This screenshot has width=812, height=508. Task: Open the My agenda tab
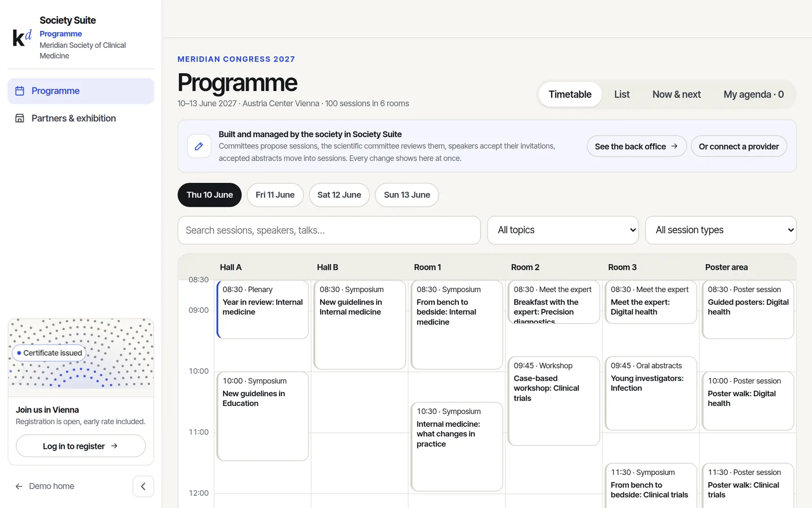click(x=754, y=94)
